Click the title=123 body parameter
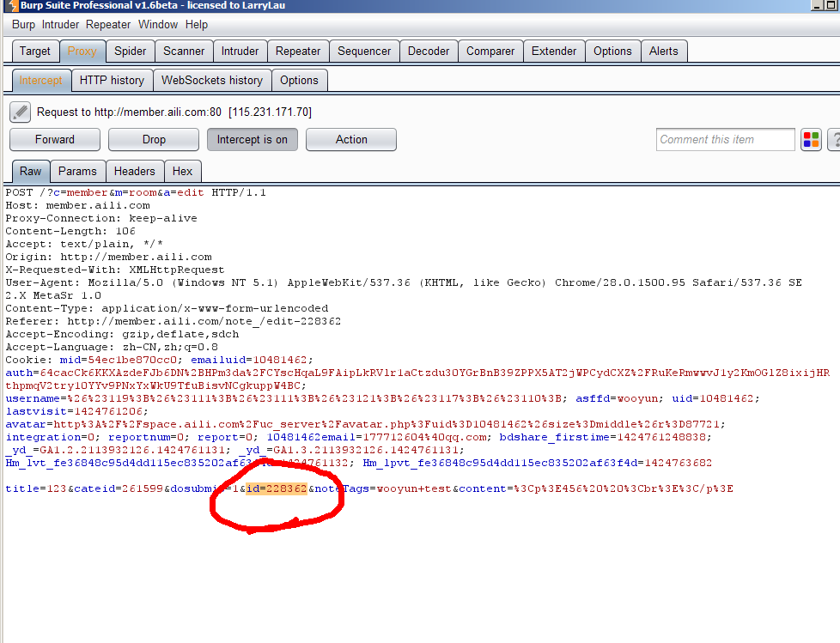 tap(36, 488)
